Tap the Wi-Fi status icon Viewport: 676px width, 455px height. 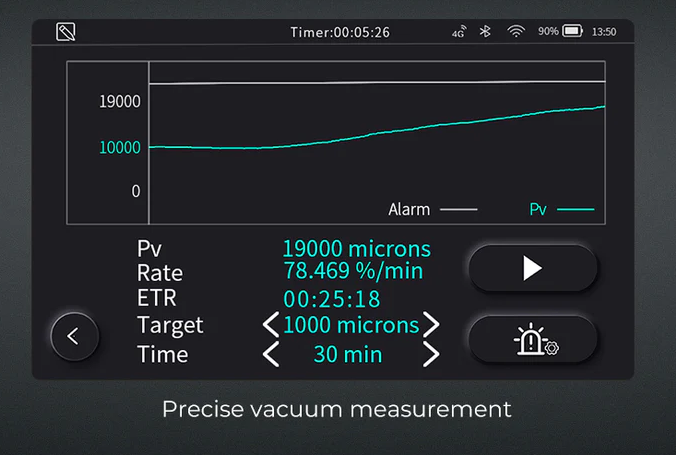pos(516,32)
